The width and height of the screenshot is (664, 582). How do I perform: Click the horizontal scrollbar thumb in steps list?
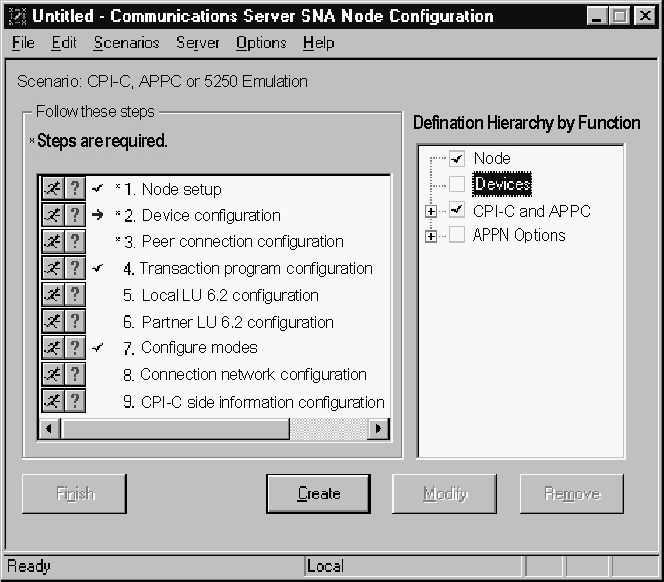tap(175, 428)
